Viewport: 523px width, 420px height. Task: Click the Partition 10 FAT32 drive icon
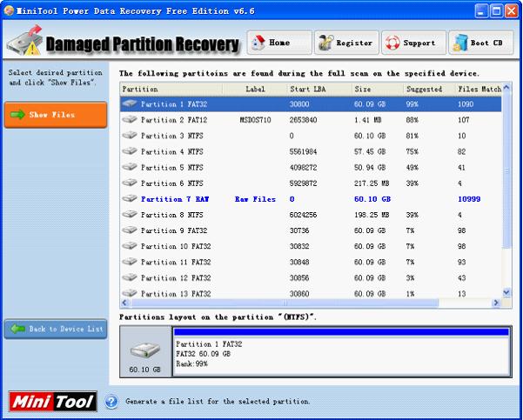tap(130, 246)
